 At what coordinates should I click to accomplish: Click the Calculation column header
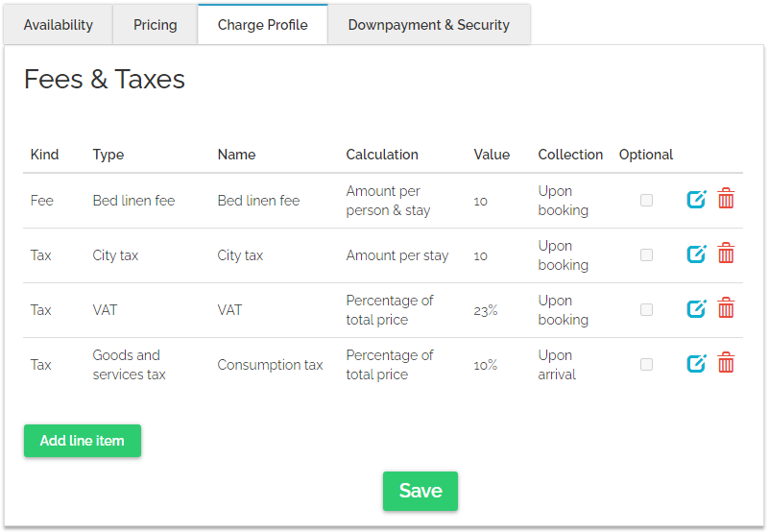(x=382, y=155)
